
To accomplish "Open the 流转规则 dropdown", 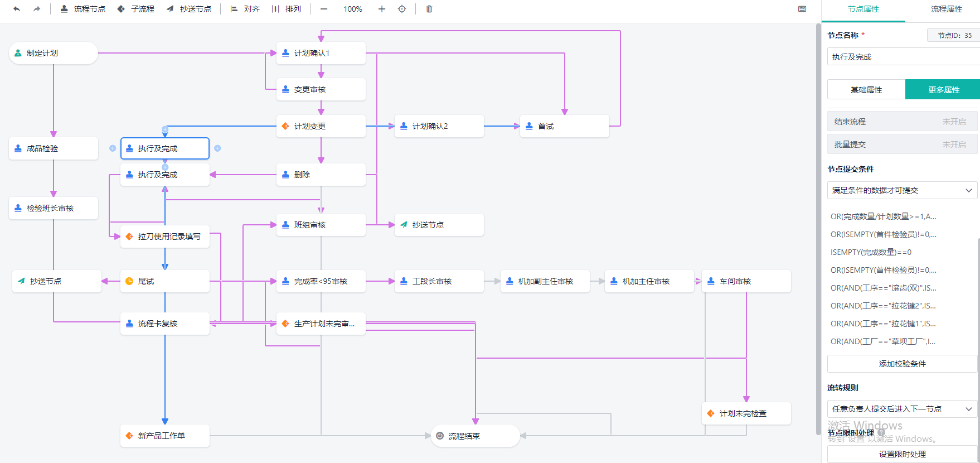I will (x=902, y=409).
